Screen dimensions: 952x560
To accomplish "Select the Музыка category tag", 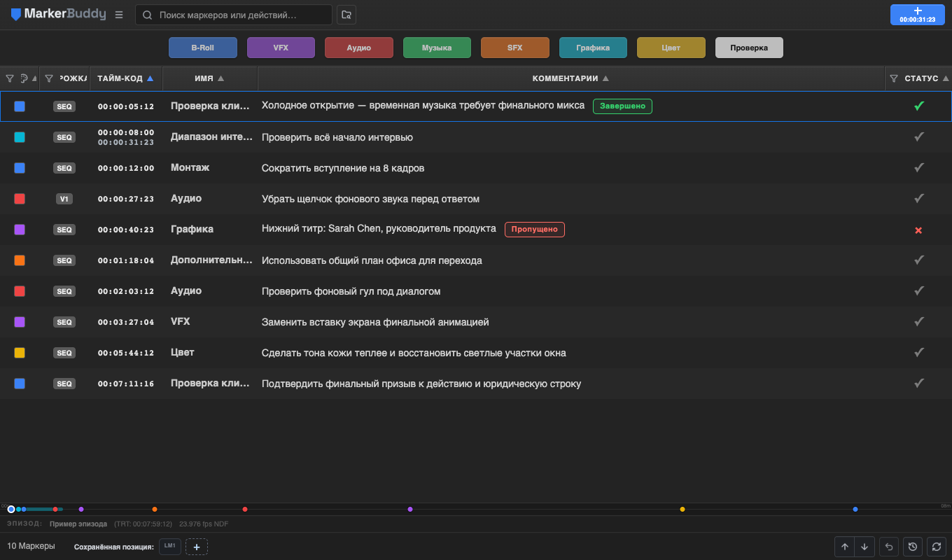I will coord(437,48).
